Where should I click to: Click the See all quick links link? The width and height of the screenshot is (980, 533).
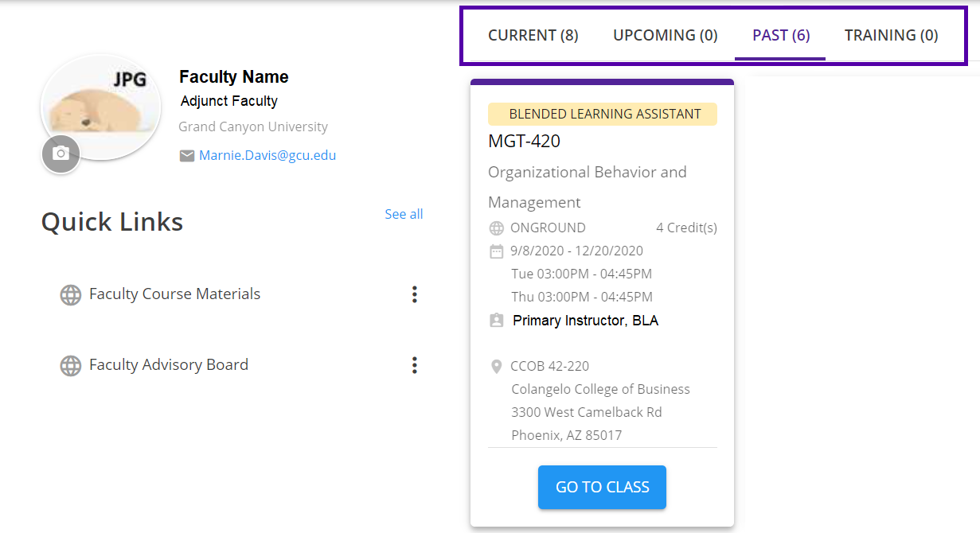point(404,214)
